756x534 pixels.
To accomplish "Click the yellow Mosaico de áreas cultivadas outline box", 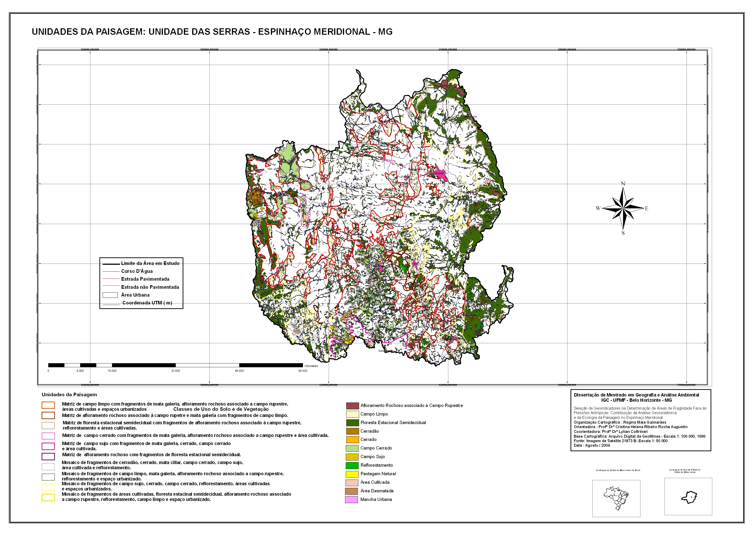I will click(x=48, y=497).
